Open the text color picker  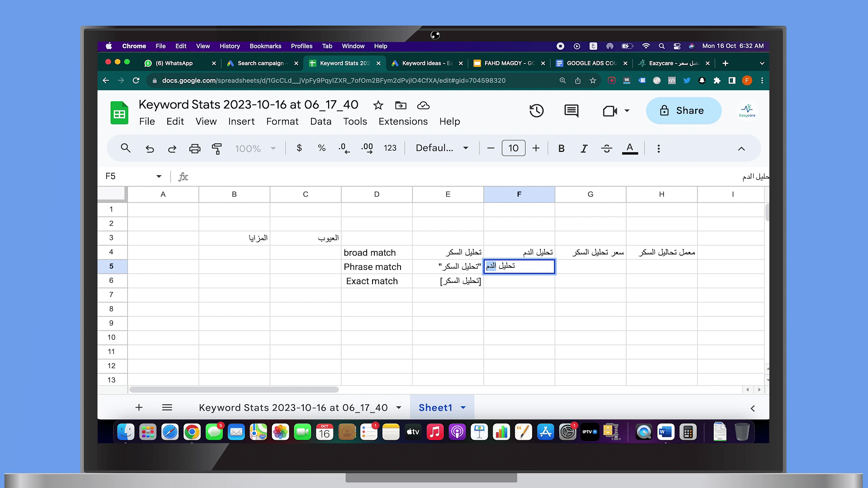[630, 148]
